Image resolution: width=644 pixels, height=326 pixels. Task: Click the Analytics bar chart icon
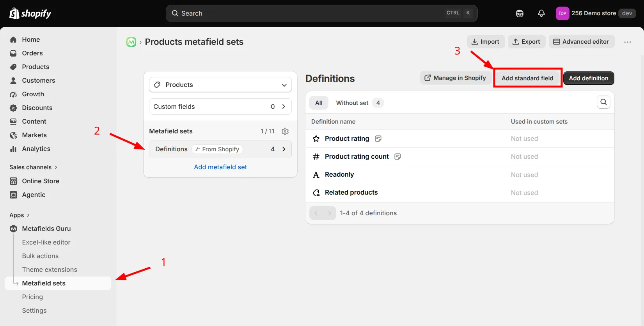[13, 149]
